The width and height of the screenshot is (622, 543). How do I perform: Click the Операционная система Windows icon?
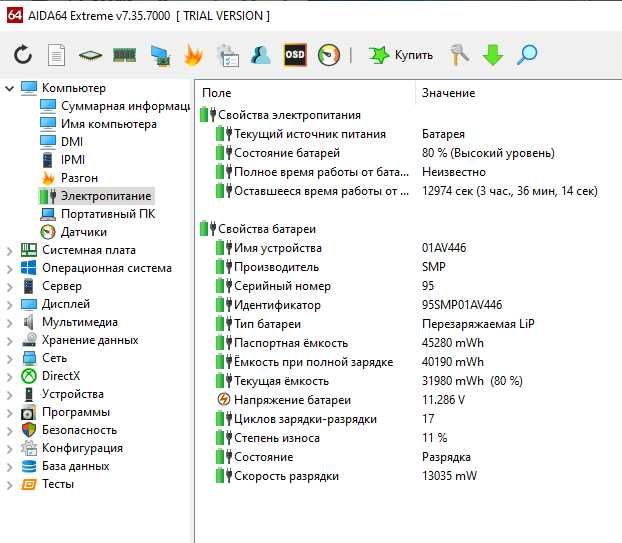[29, 268]
